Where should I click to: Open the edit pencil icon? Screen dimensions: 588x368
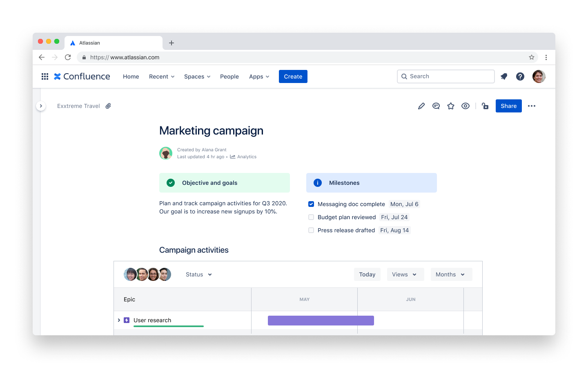tap(421, 105)
